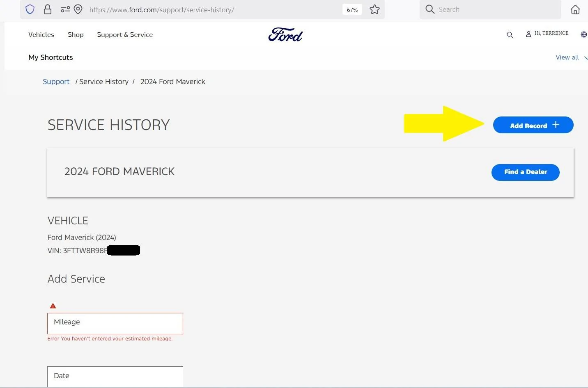
Task: Click the Ford logo
Action: (285, 35)
